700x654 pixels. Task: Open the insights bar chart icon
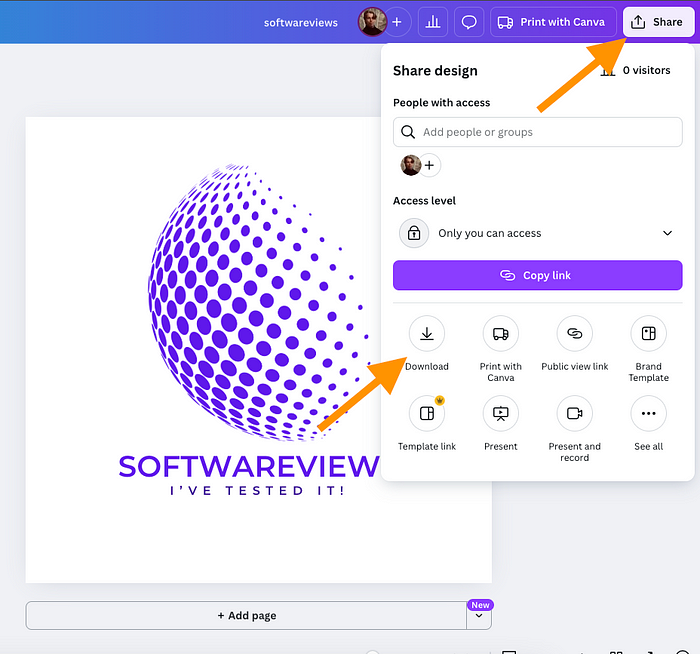tap(433, 22)
